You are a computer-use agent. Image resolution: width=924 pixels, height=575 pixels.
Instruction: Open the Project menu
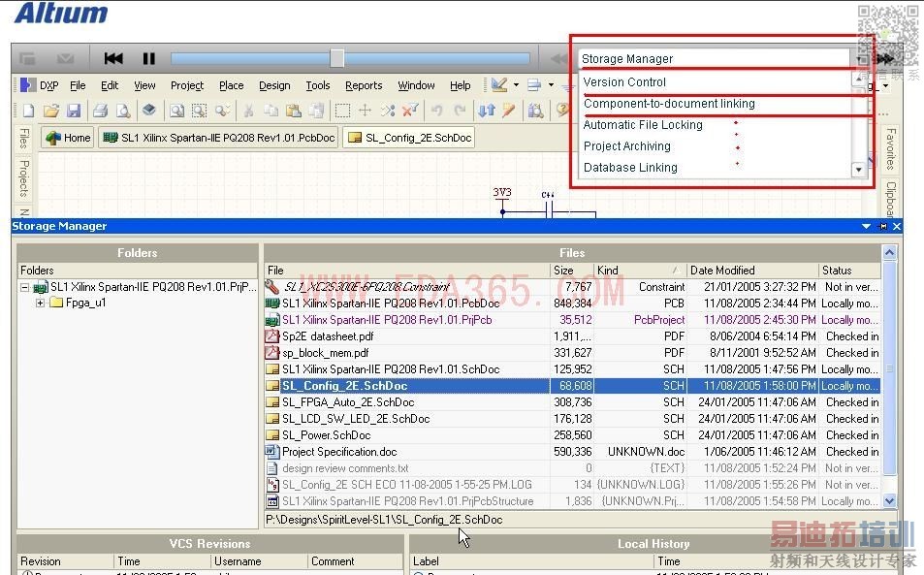click(187, 85)
